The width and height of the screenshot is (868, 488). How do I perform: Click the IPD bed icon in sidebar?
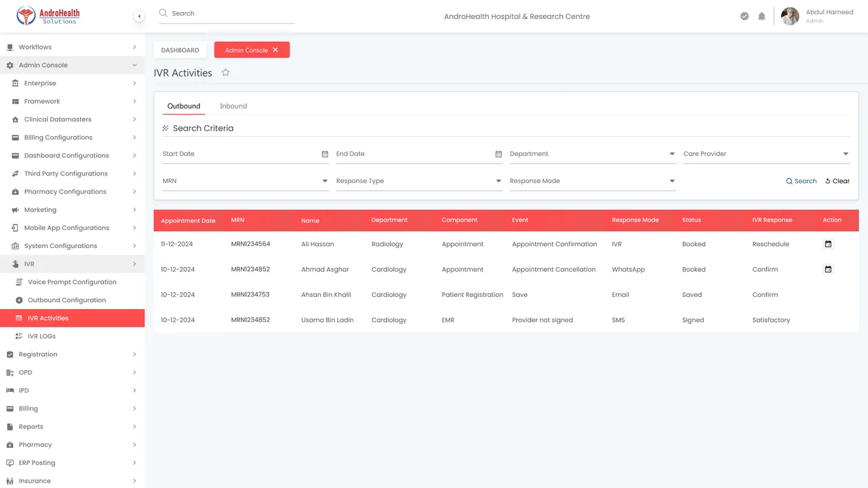click(9, 390)
